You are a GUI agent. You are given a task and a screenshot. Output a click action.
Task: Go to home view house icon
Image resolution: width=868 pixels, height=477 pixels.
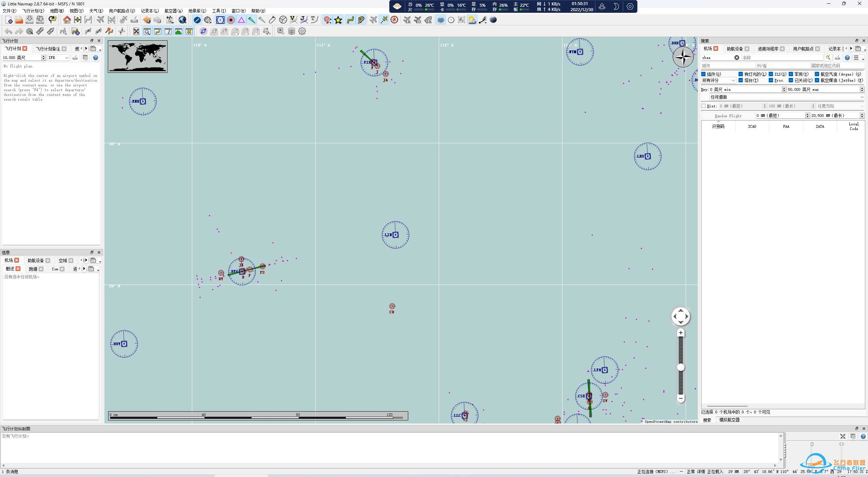tap(67, 20)
